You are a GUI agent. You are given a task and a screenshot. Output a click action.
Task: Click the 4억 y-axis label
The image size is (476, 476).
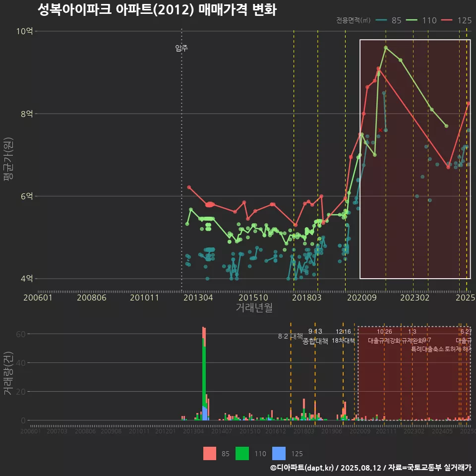tap(27, 278)
